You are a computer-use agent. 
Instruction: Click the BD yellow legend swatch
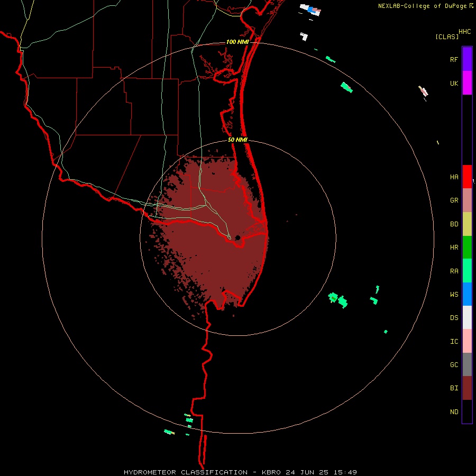coord(467,224)
